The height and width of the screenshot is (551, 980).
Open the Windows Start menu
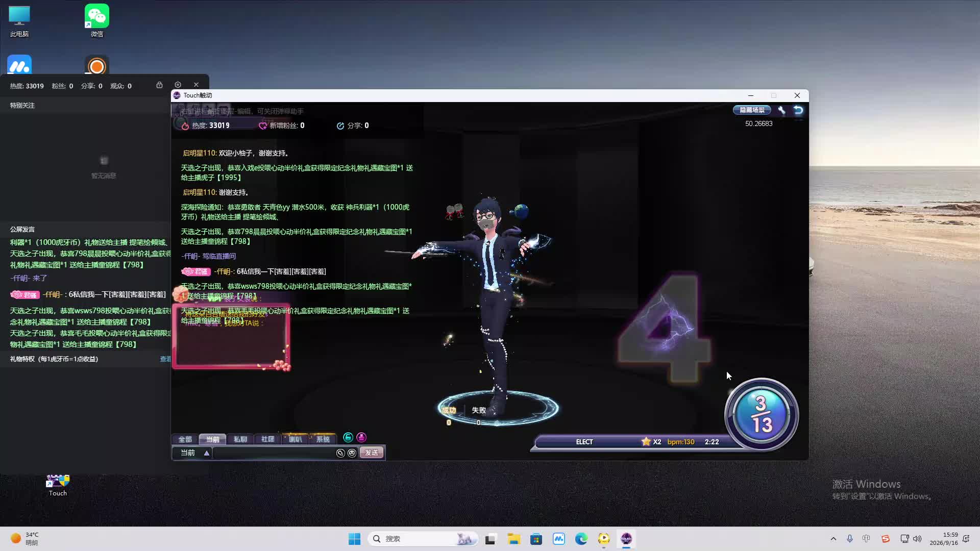354,539
